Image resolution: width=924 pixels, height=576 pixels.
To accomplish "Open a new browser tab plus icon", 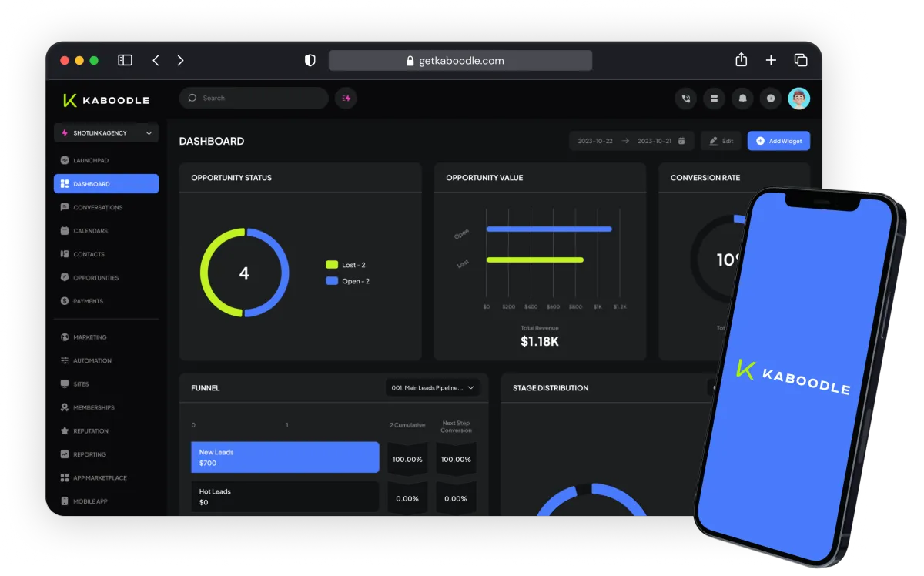I will tap(771, 60).
